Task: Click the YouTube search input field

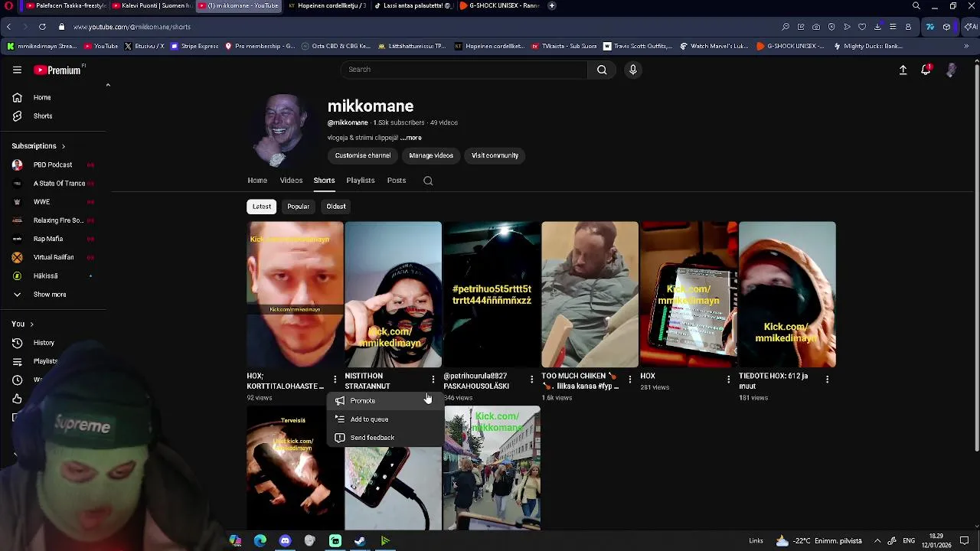Action: coord(464,70)
